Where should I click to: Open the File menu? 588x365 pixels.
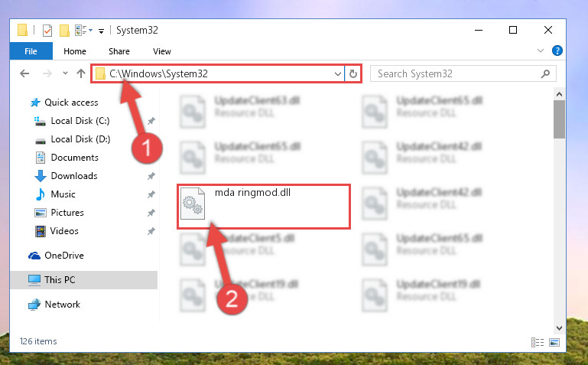point(31,51)
